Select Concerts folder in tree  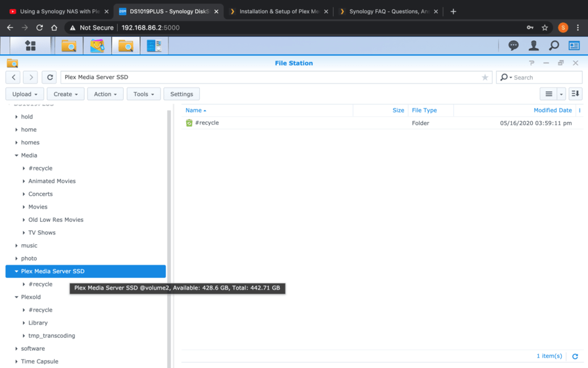coord(41,194)
